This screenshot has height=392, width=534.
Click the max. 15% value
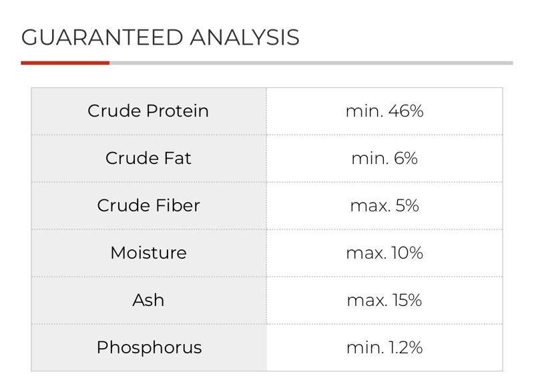point(384,300)
